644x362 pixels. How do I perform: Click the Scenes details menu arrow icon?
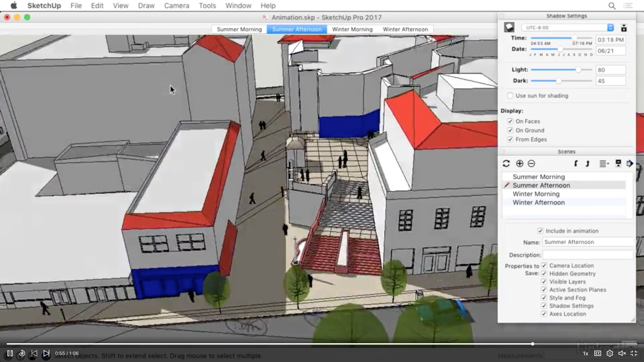click(630, 164)
